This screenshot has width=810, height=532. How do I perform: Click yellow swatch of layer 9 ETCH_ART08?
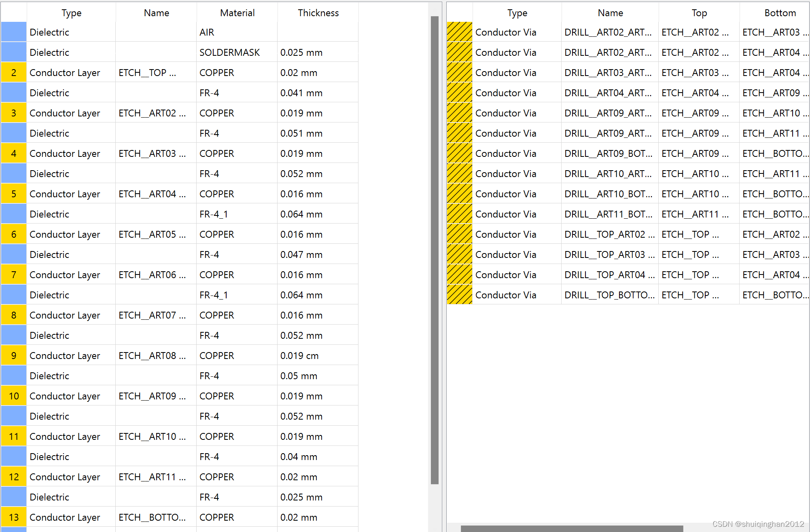(x=14, y=355)
